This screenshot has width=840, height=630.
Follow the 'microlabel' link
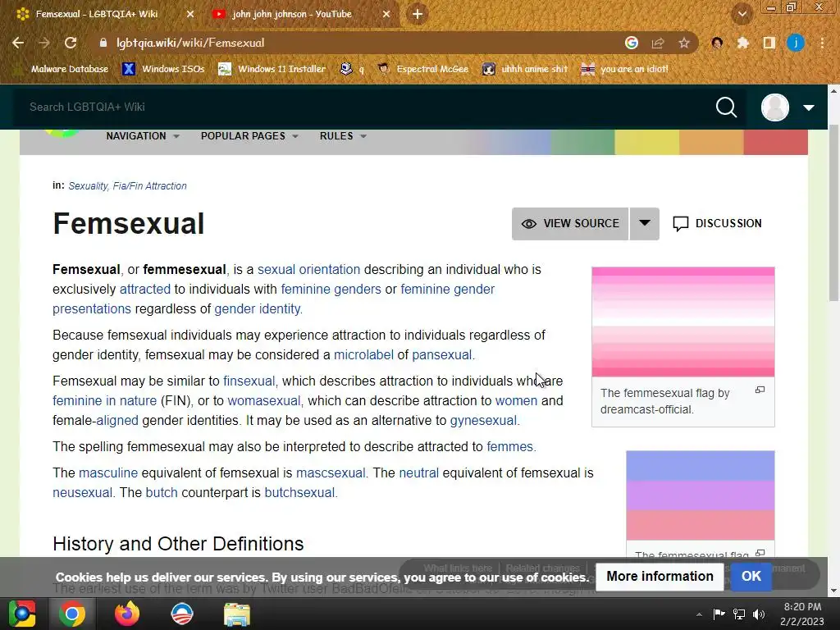pyautogui.click(x=363, y=354)
